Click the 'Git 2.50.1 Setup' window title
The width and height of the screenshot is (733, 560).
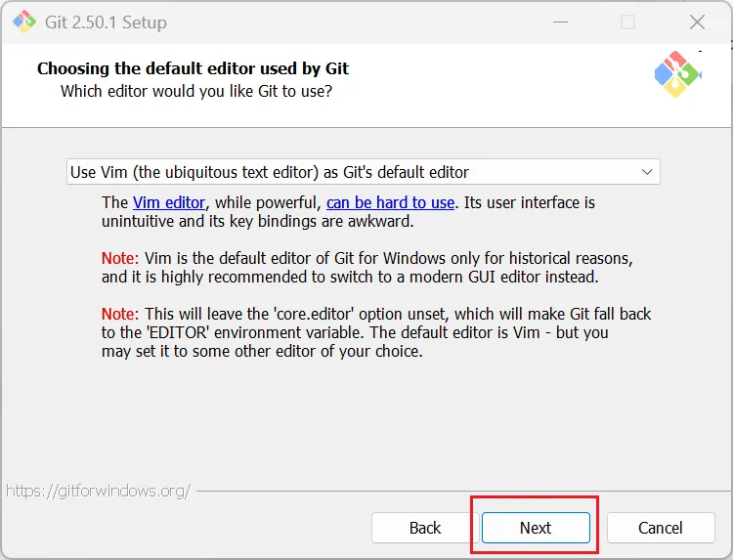106,22
